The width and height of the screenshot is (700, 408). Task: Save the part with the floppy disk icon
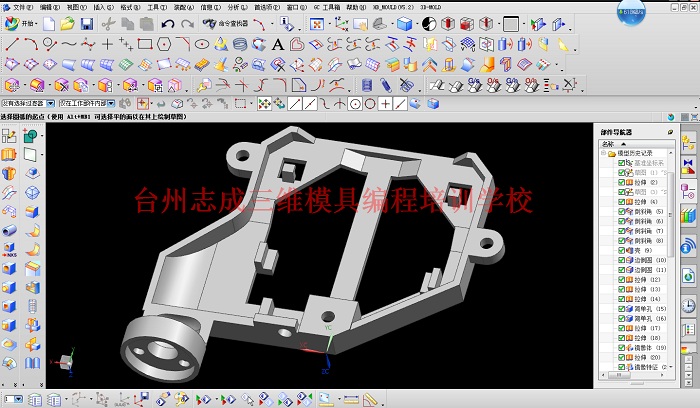[x=87, y=24]
